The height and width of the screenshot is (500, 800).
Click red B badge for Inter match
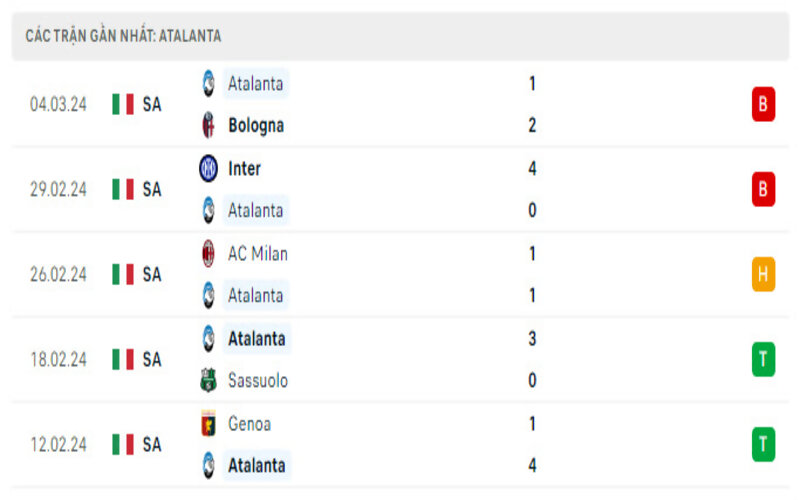[763, 189]
